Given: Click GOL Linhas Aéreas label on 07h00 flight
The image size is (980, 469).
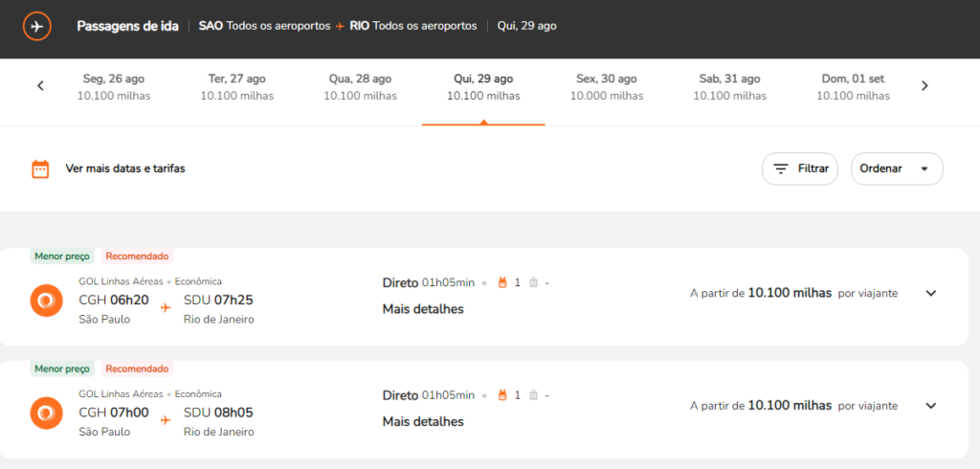Looking at the screenshot, I should (x=121, y=394).
